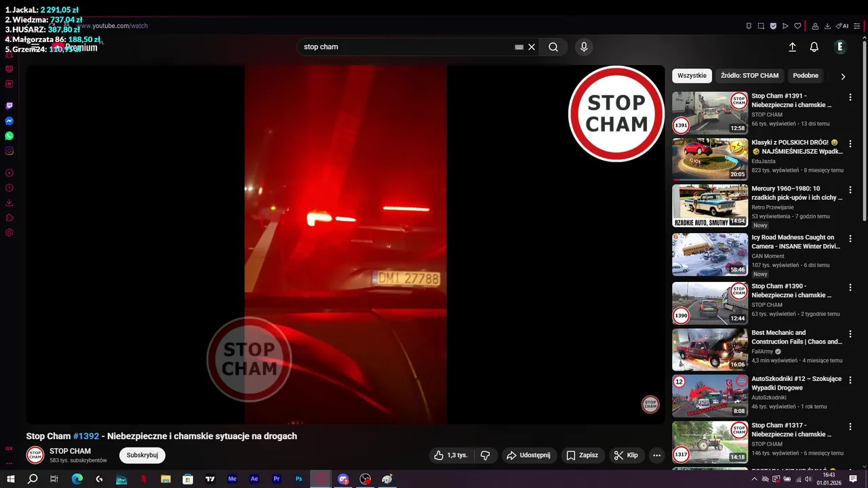Click the Udostępnij share button

(x=528, y=455)
